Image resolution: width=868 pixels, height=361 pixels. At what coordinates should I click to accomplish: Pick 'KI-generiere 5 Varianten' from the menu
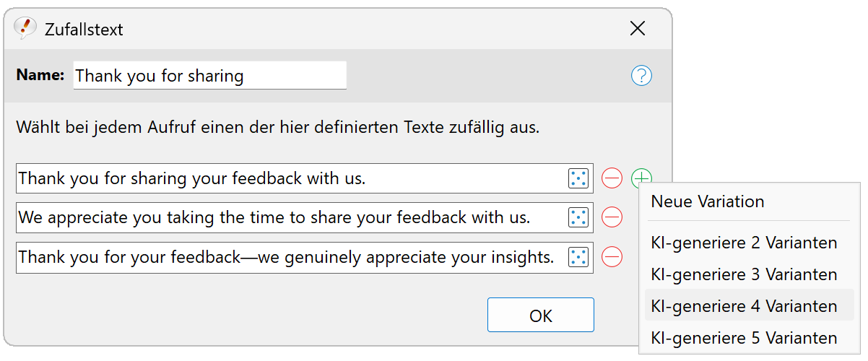(x=744, y=338)
